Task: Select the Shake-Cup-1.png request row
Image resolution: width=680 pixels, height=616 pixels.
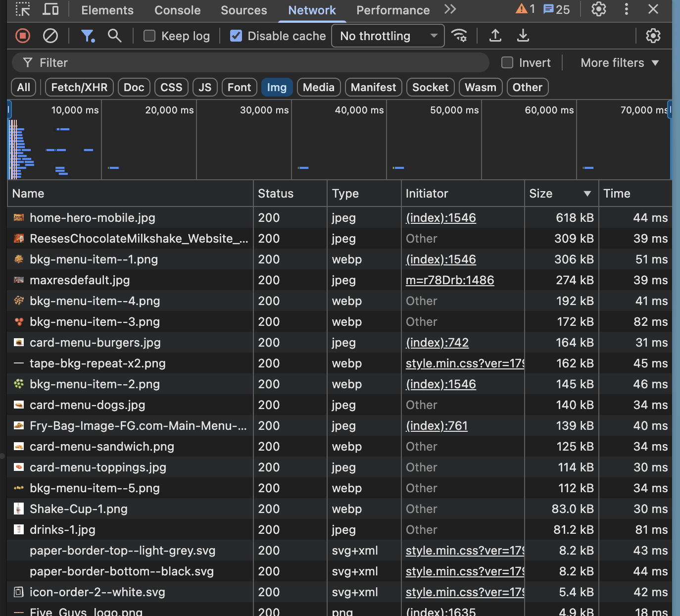Action: 340,509
